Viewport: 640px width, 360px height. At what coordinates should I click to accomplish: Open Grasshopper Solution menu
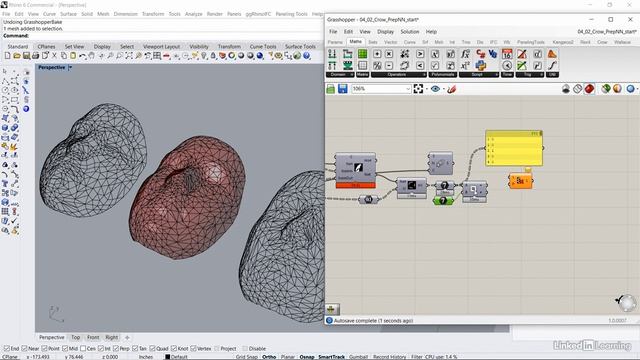pos(409,31)
